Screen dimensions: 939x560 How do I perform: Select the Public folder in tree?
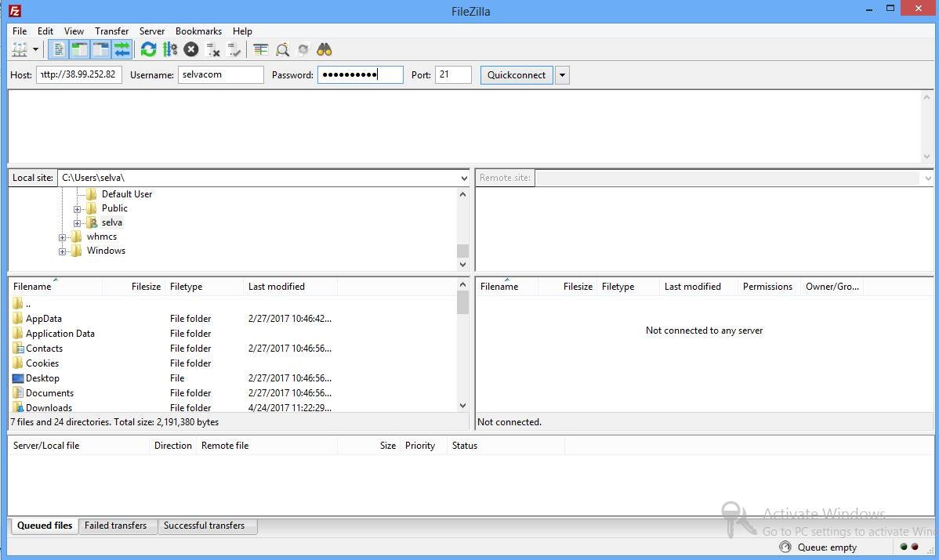tap(114, 208)
